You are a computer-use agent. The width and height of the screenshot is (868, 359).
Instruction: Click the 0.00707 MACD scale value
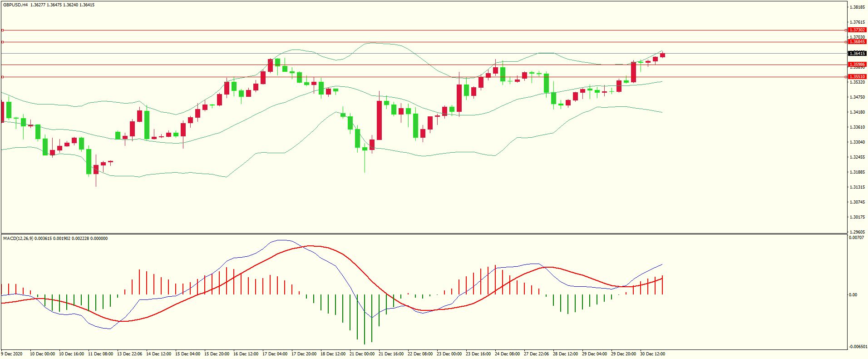click(856, 238)
